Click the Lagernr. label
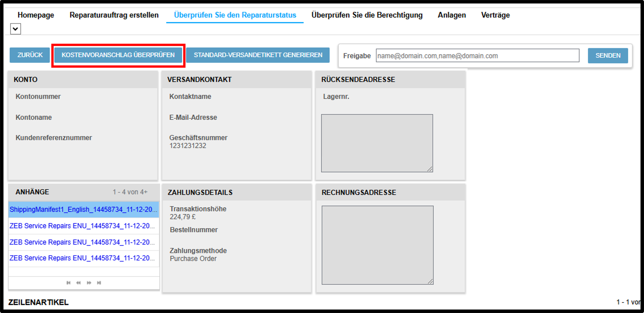The width and height of the screenshot is (644, 313). [336, 96]
